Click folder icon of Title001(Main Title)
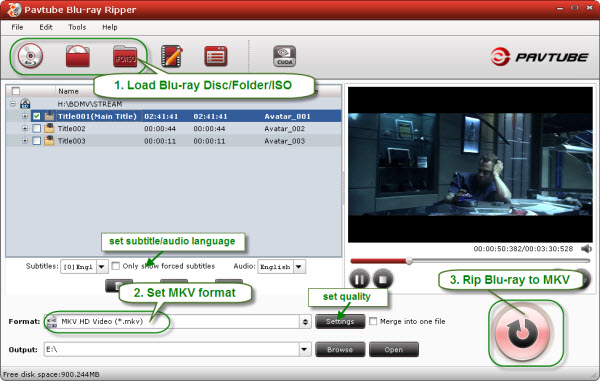This screenshot has width=600, height=381. click(x=49, y=116)
